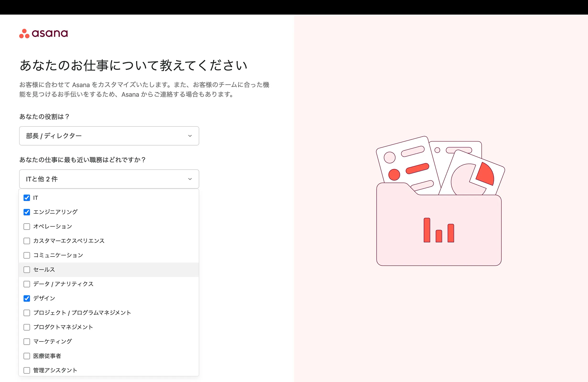Click the heading あなたのお仕事について教えてください
588x382 pixels.
(133, 65)
